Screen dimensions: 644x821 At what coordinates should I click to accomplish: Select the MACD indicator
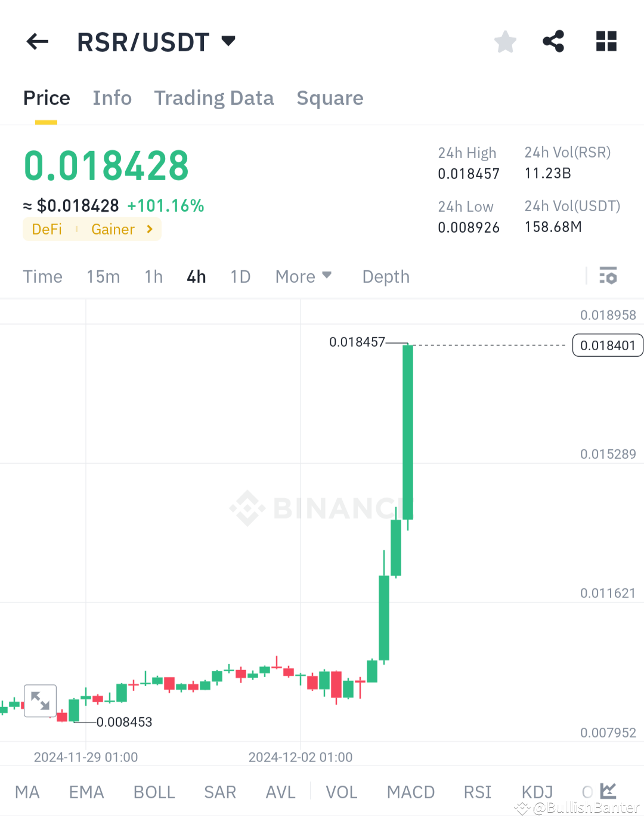coord(411,792)
